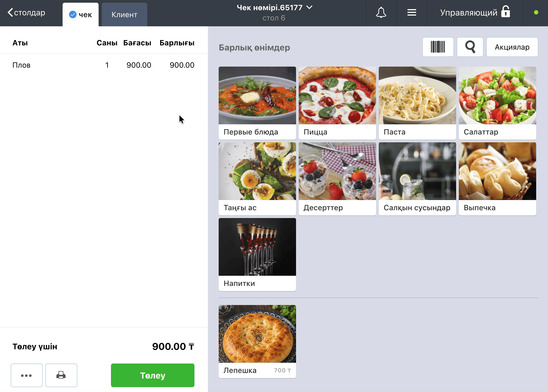Open the Пицца category

click(x=337, y=103)
